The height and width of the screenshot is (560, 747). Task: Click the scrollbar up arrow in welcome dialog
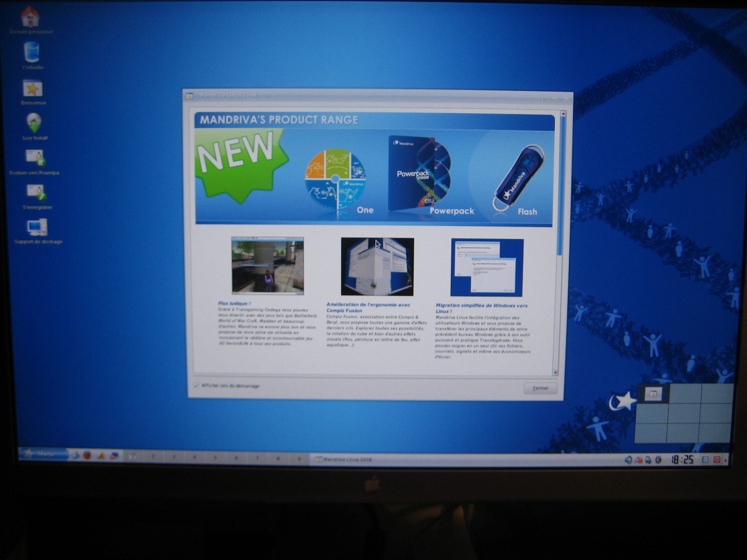pos(563,114)
